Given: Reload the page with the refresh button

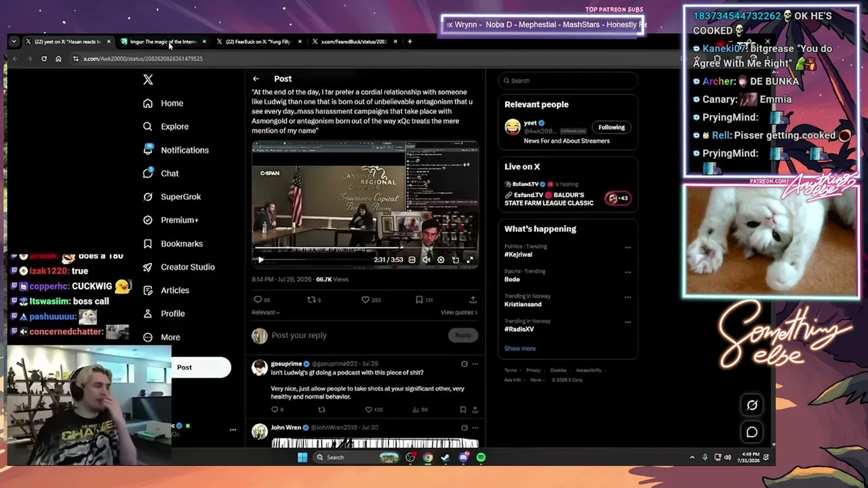Looking at the screenshot, I should coord(44,59).
